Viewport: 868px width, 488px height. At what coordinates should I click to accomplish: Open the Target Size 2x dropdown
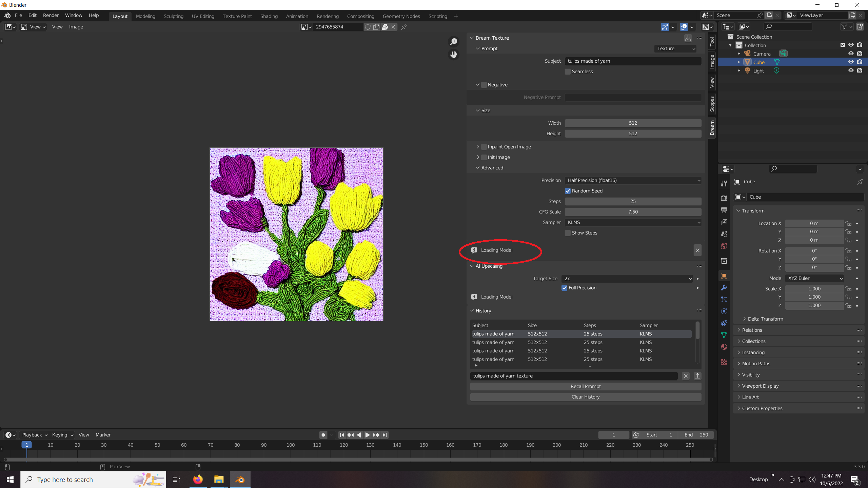click(627, 279)
